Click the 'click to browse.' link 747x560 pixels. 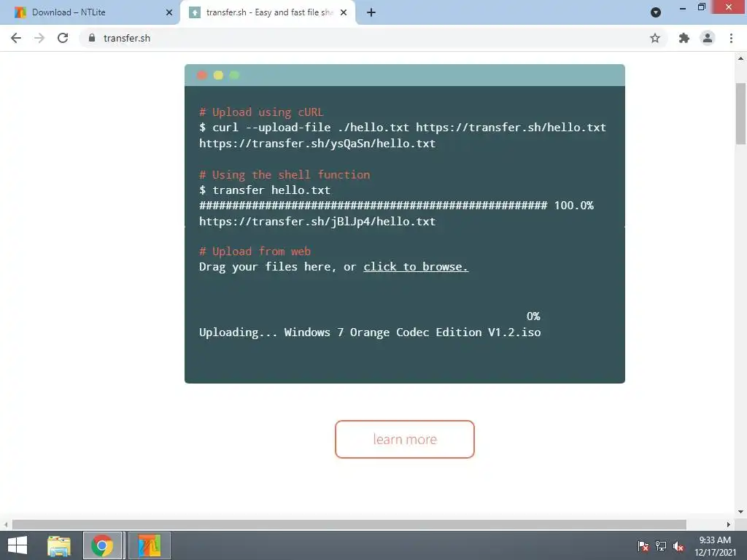[x=416, y=267]
